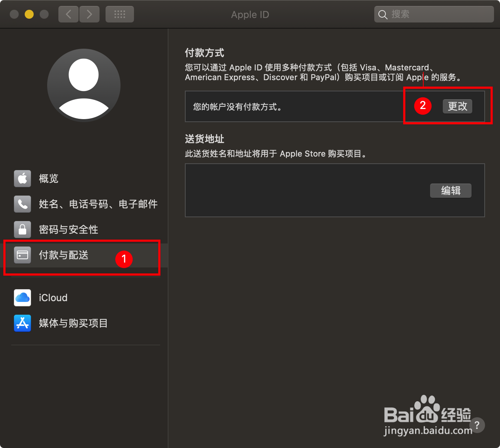Click the Apple logo icon beside 概览
500x448 pixels.
pyautogui.click(x=22, y=179)
